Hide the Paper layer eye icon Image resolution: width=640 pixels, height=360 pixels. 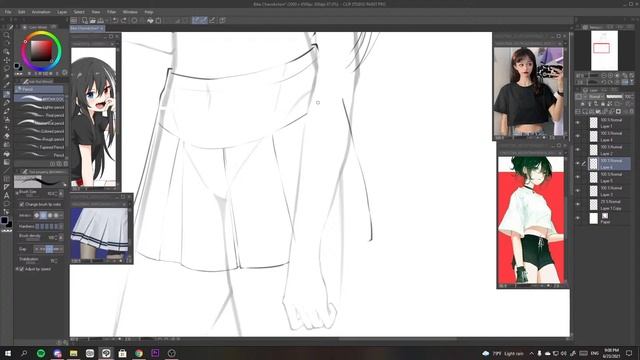click(578, 218)
